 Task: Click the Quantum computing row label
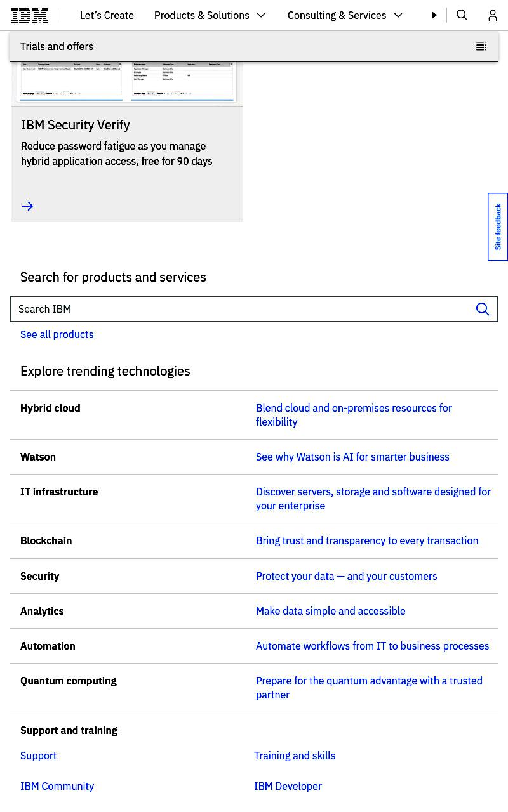point(69,681)
